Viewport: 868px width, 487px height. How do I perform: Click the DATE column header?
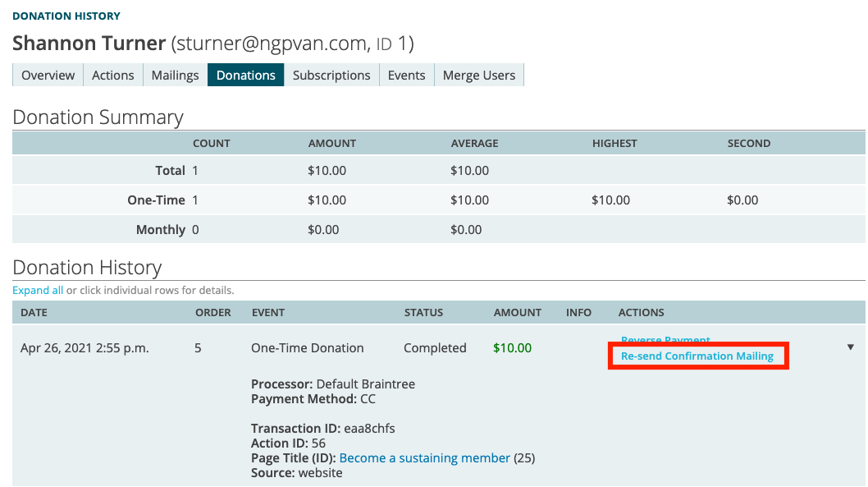tap(34, 312)
